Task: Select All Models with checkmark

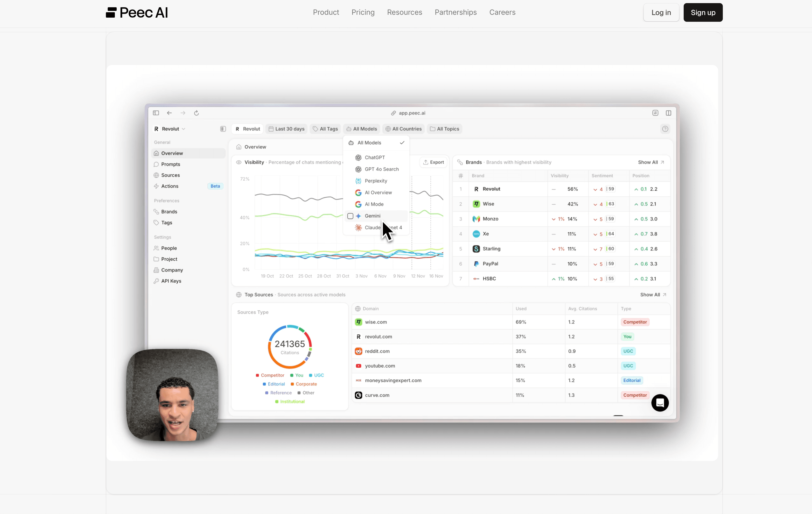Action: pos(376,143)
